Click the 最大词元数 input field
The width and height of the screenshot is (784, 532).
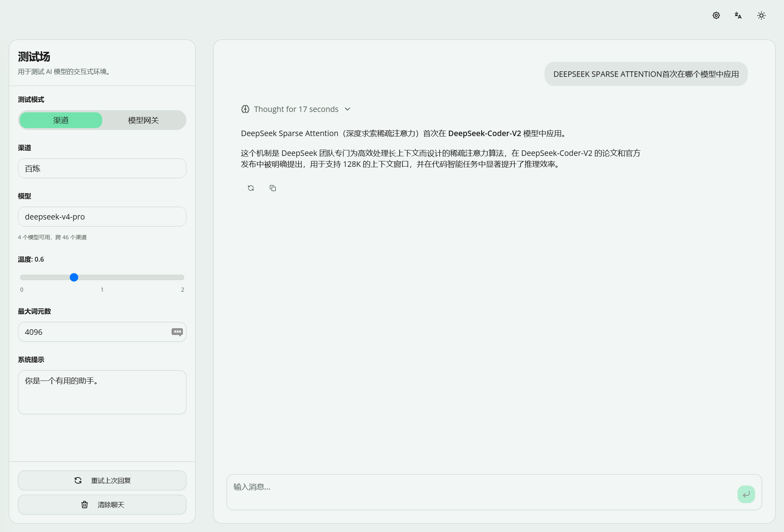click(102, 332)
